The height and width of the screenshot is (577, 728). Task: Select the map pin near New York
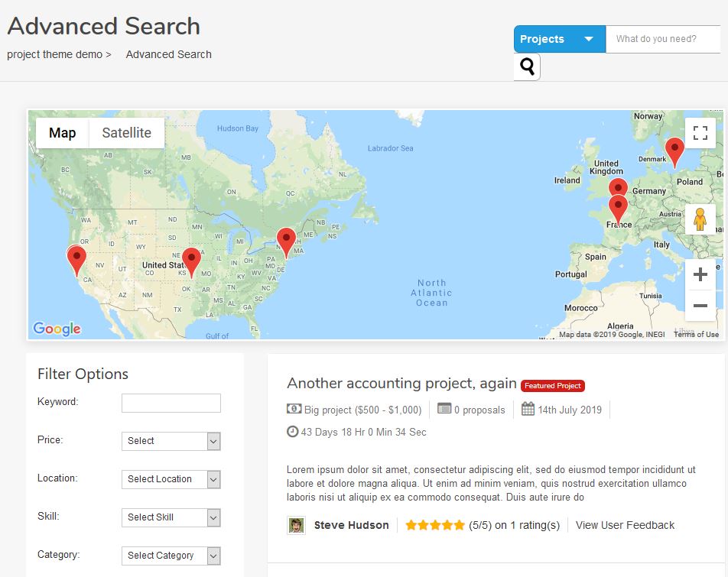[286, 242]
